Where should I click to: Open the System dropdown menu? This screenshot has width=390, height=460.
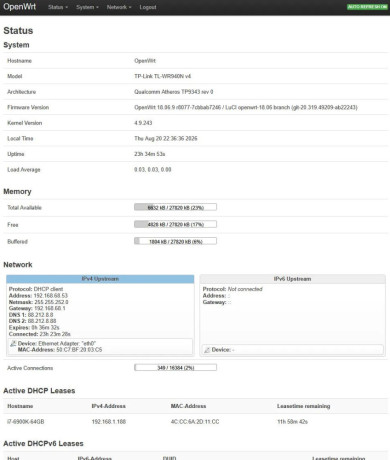87,7
